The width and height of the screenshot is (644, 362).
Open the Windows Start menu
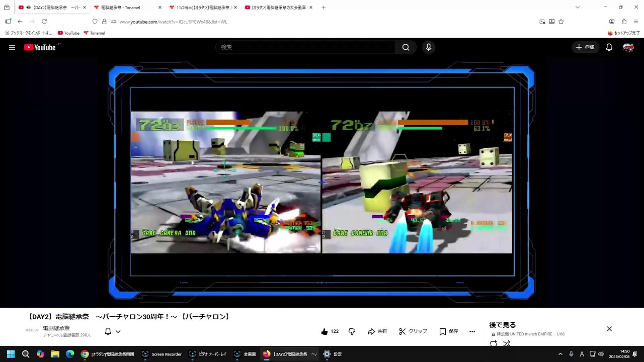coord(11,354)
